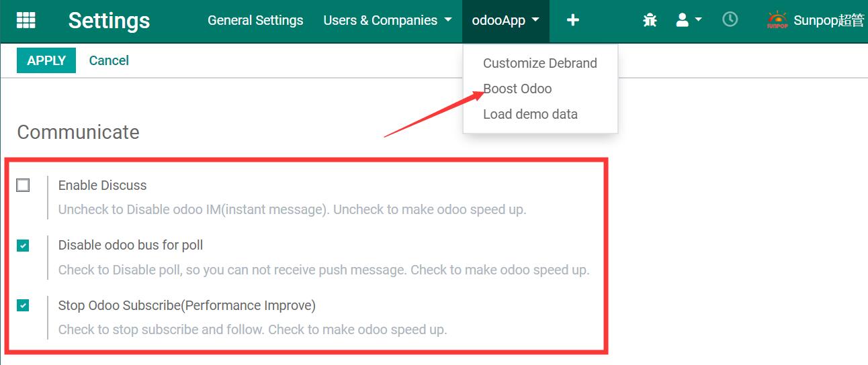Viewport: 868px width, 365px height.
Task: Click the Sunpop sun logo icon
Action: [x=777, y=20]
